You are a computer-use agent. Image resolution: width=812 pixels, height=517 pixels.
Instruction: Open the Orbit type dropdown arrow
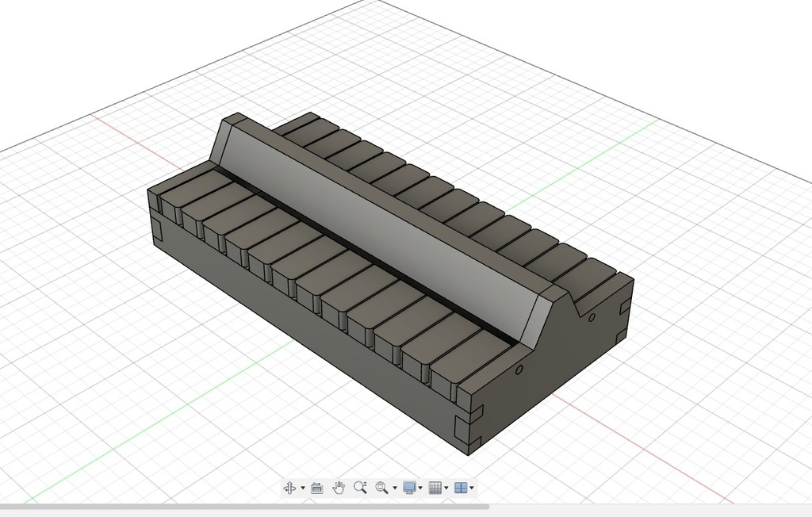click(x=303, y=488)
